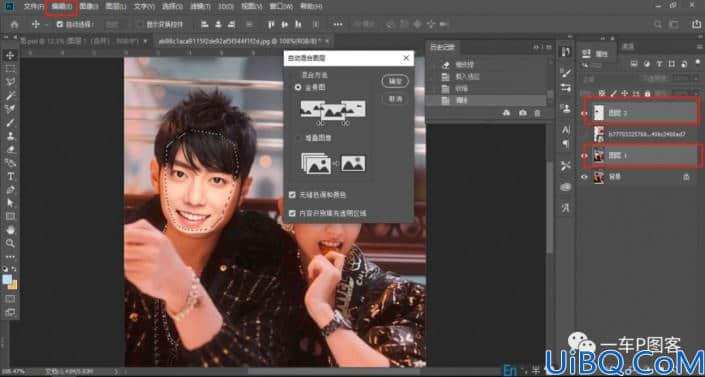Image resolution: width=705 pixels, height=377 pixels.
Task: Open the Image menu
Action: (x=89, y=6)
